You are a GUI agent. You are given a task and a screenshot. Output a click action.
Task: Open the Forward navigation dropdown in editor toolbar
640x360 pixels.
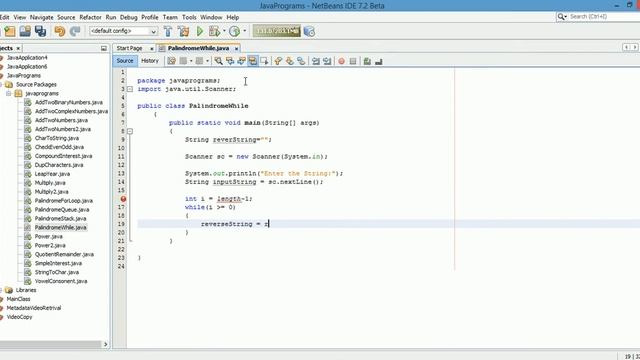pos(207,61)
